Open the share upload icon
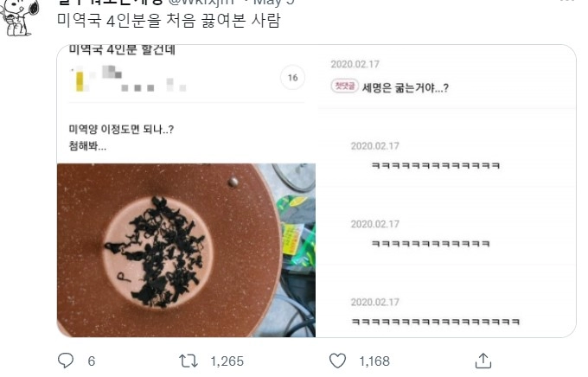Screen dimensions: 588x377 [x=483, y=361]
